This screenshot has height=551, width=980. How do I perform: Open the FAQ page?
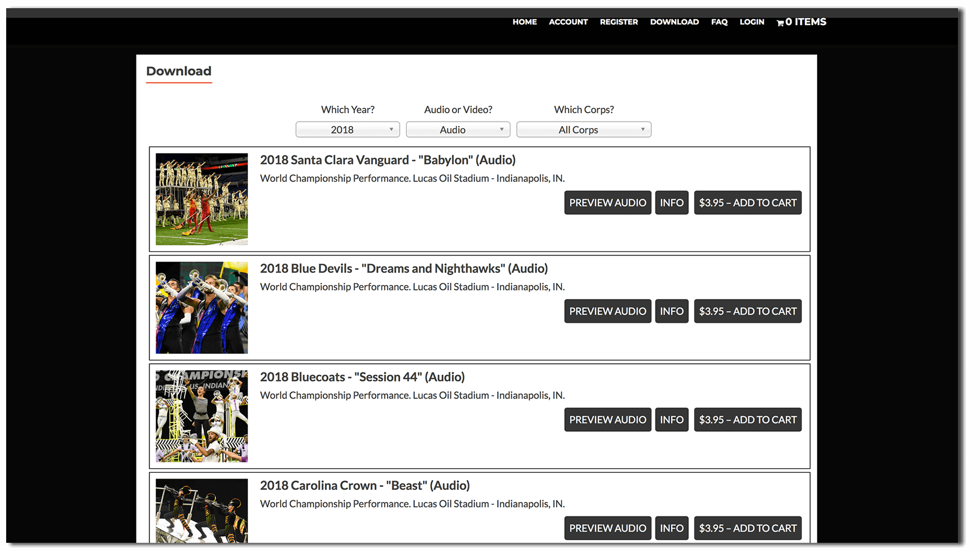(719, 22)
